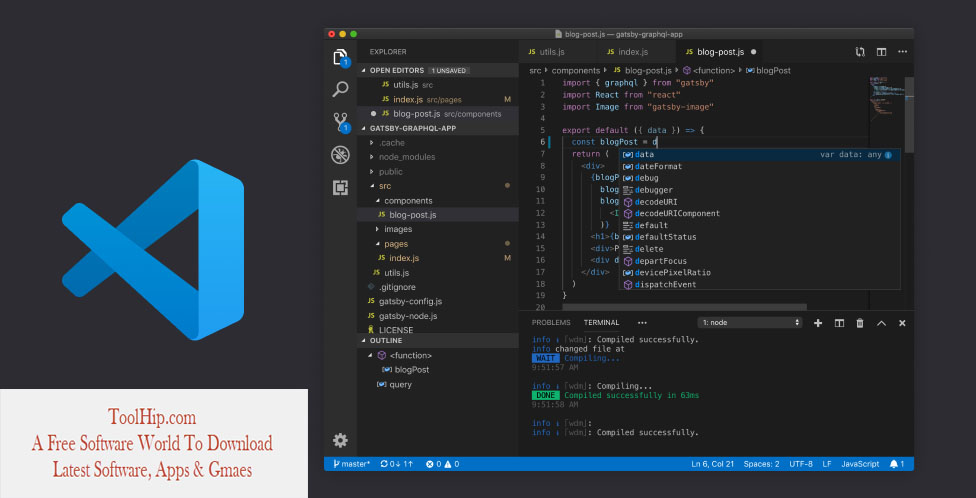Click LF end of line setting
This screenshot has width=976, height=498.
click(x=827, y=464)
